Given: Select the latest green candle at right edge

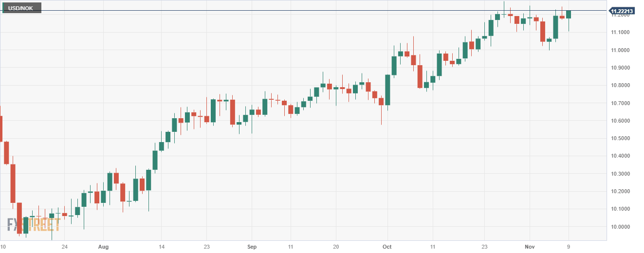Looking at the screenshot, I should (569, 15).
